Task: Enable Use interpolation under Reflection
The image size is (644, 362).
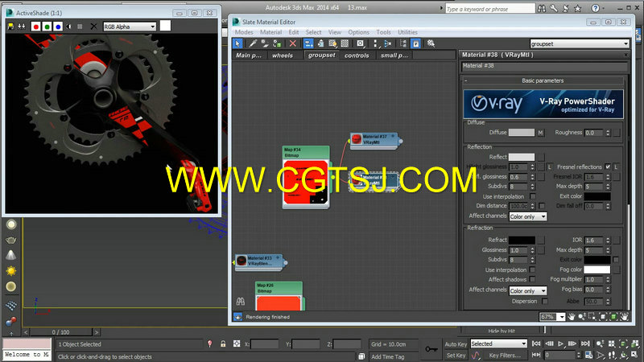Action: 532,196
